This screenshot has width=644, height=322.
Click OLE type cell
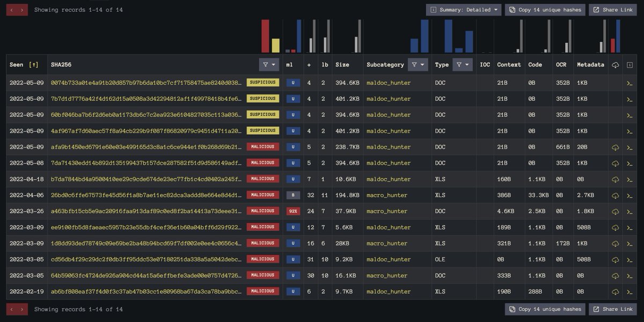pos(440,260)
